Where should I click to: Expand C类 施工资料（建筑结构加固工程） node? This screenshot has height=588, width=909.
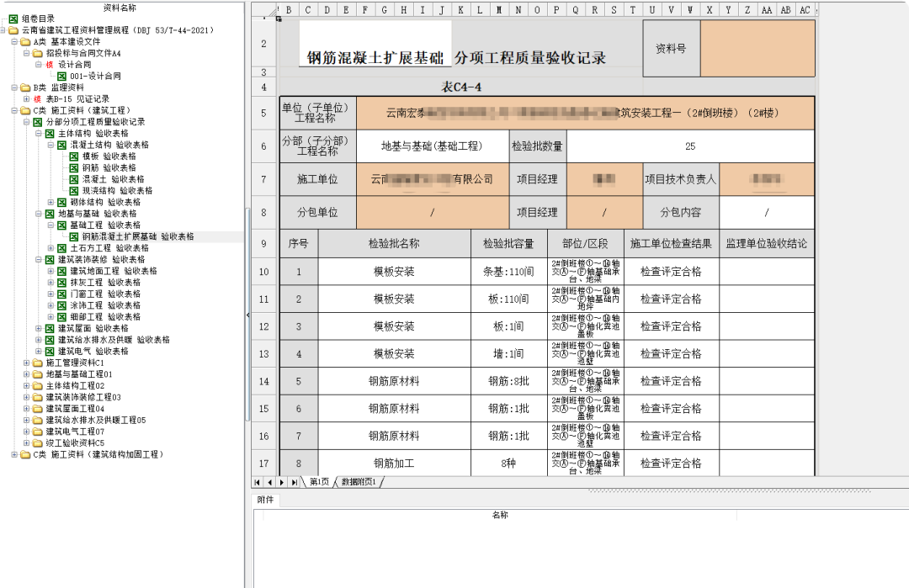coord(14,455)
